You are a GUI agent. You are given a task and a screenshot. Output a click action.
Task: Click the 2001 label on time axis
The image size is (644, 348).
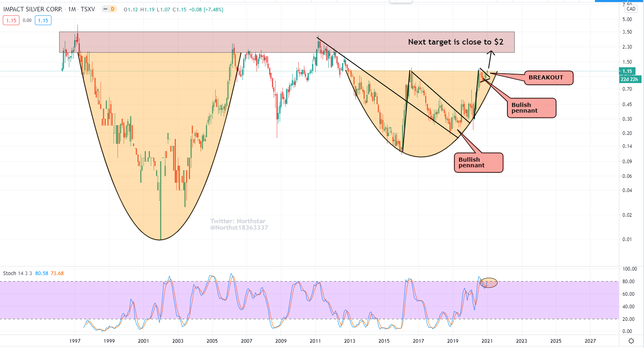(x=143, y=341)
